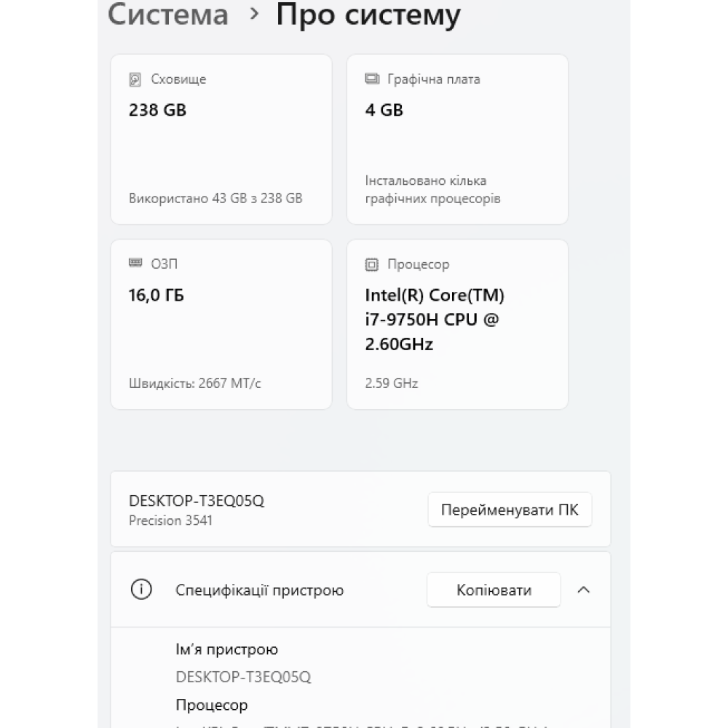The height and width of the screenshot is (728, 728).
Task: Click the breadcrumb chevron separator
Action: coord(253,14)
